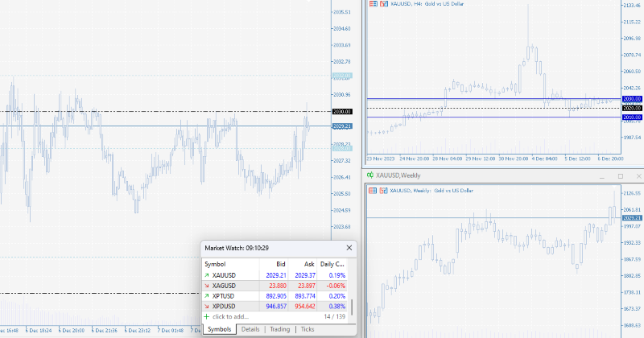
Task: Click XPDUSD bid price 946.857
Action: (x=276, y=307)
